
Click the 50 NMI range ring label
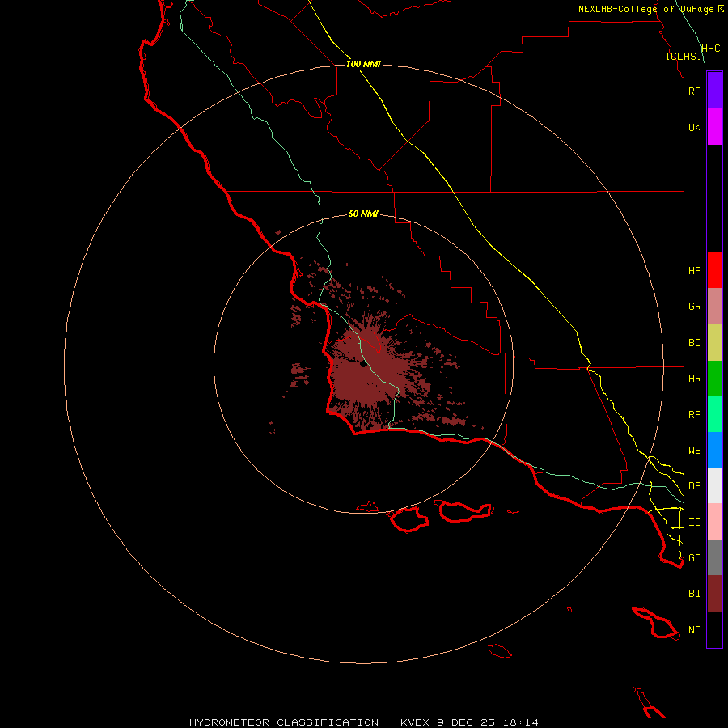[363, 214]
